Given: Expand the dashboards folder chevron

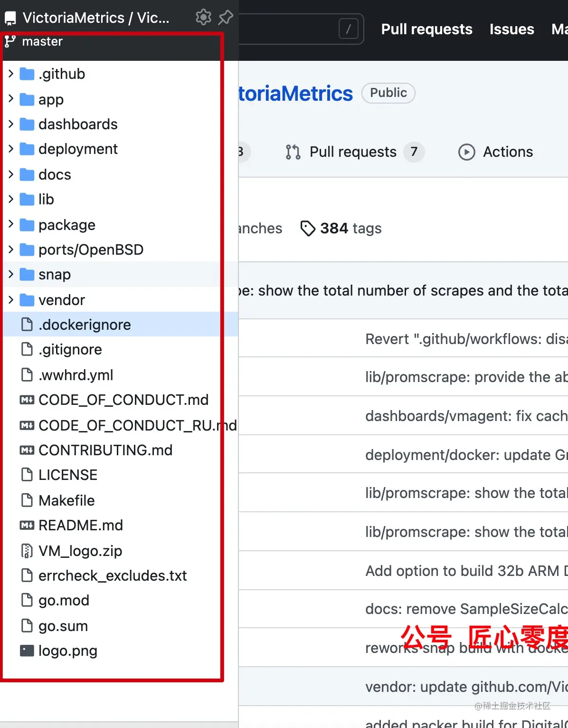Looking at the screenshot, I should pos(11,124).
